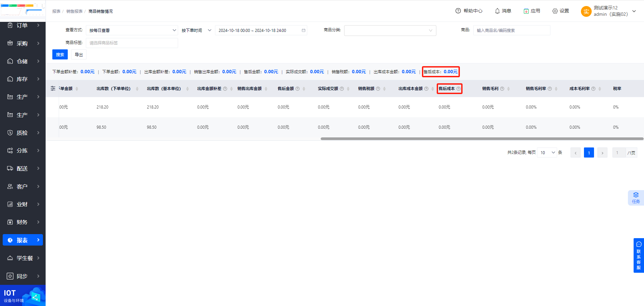Sort by 出库数（基本单位） column

187,89
